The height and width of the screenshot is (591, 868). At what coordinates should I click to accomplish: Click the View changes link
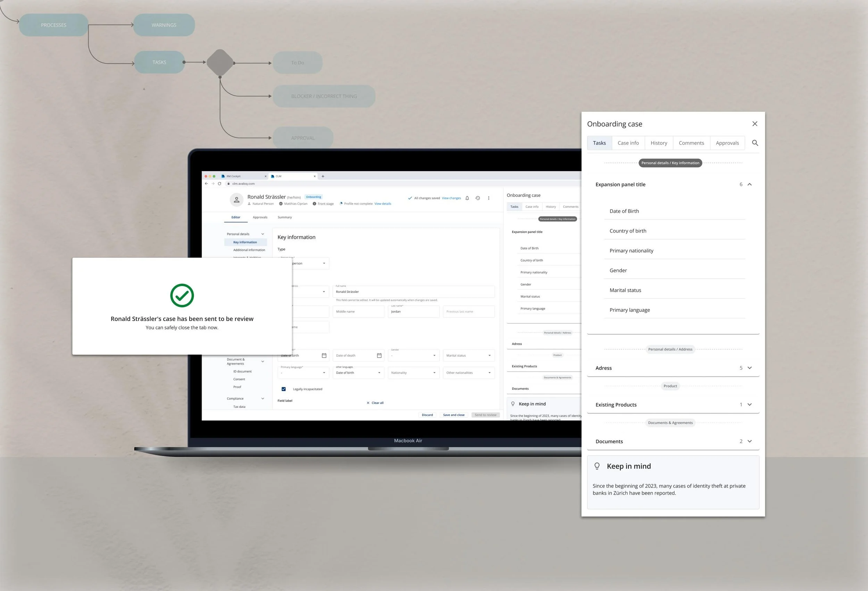pos(451,198)
